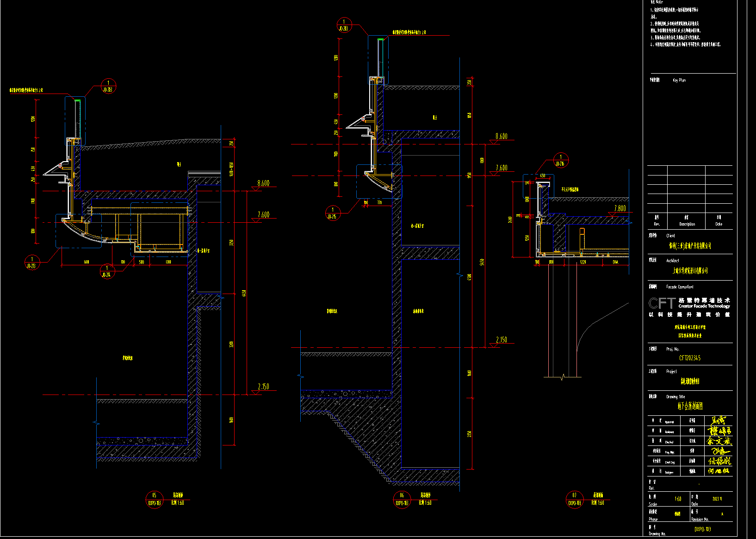Click the Reviewed row label

click(669, 432)
